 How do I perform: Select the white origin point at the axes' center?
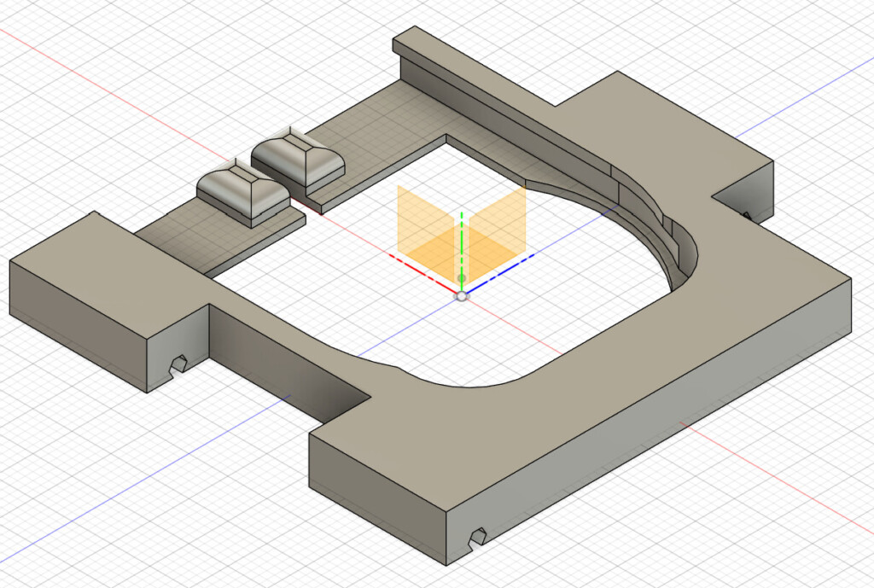[462, 296]
